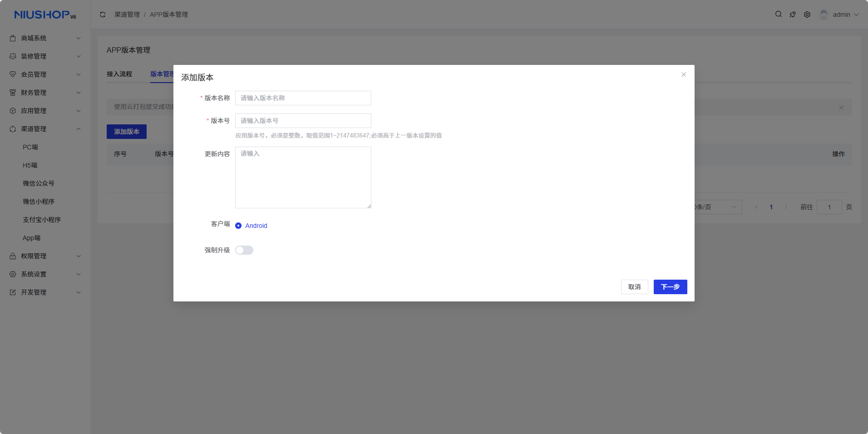Open the page size dropdown

click(x=717, y=207)
